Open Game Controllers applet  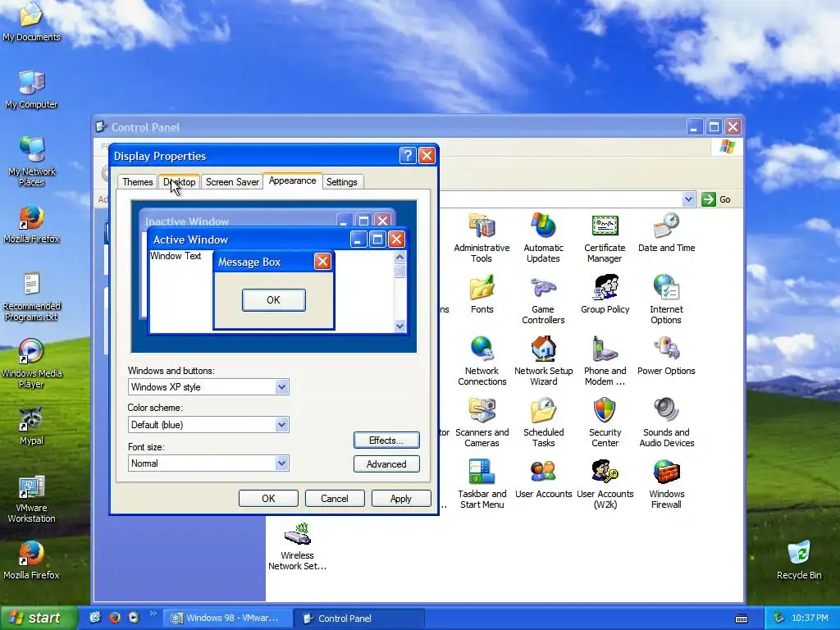[x=543, y=299]
